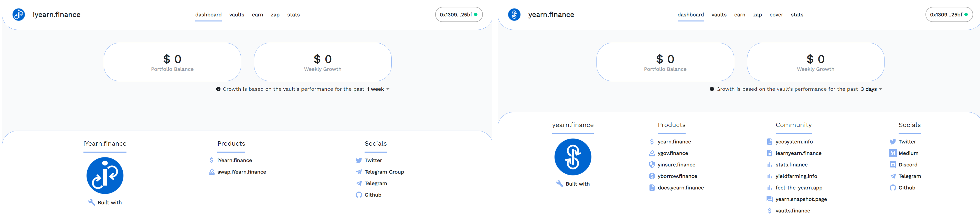
Task: Click the large iYearn.finance footer logo
Action: pos(105,176)
